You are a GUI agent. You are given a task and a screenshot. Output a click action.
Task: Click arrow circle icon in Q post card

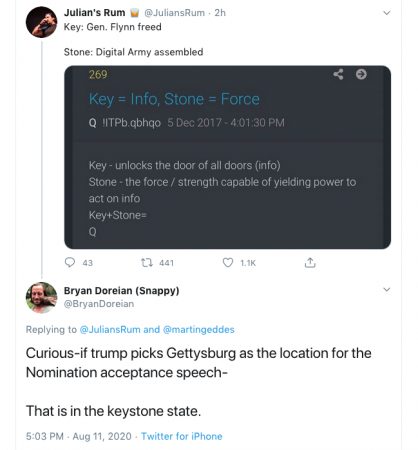click(x=361, y=74)
